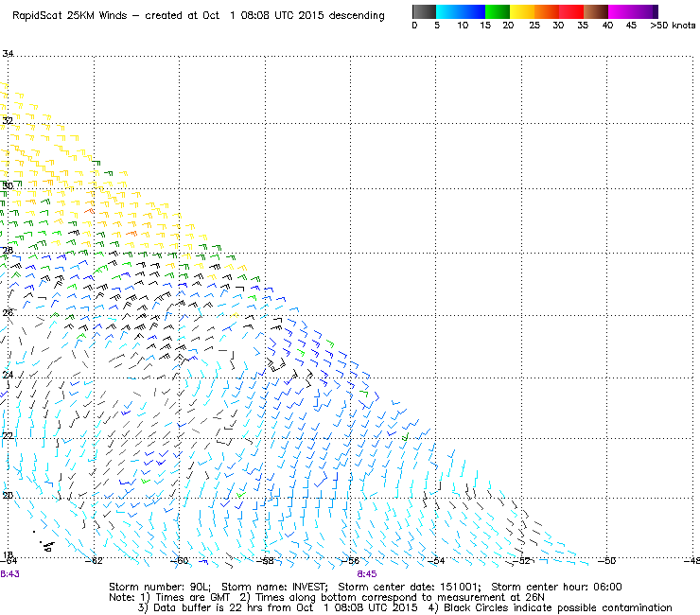Image resolution: width=700 pixels, height=615 pixels.
Task: Click the red 30-35 knots legend swatch
Action: point(571,11)
